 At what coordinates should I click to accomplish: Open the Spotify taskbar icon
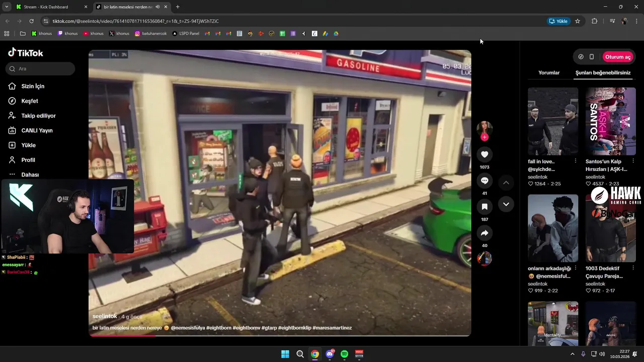click(345, 354)
